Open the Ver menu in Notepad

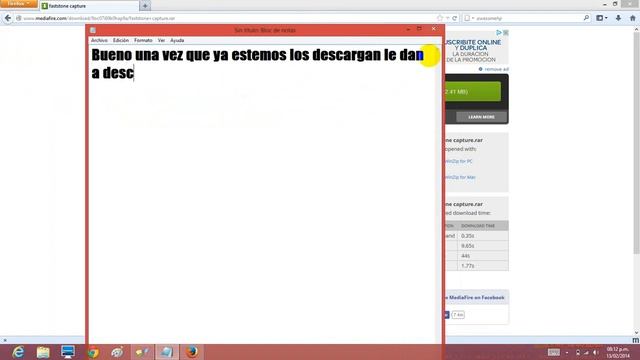click(161, 40)
